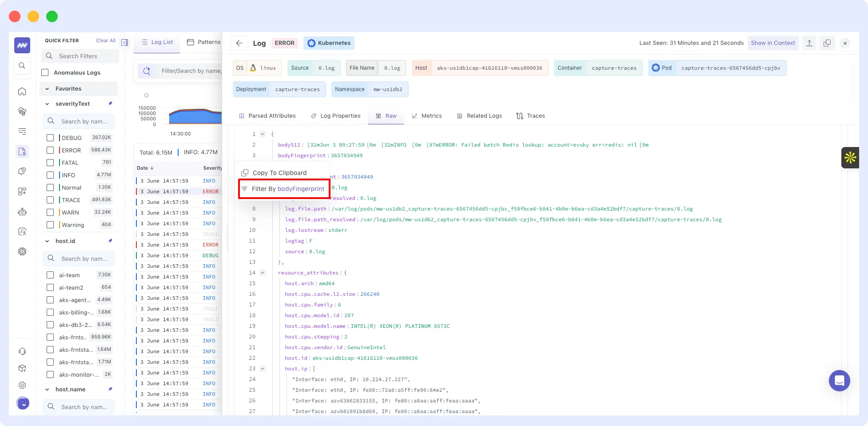Click the Kubernetes badge

[x=329, y=43]
